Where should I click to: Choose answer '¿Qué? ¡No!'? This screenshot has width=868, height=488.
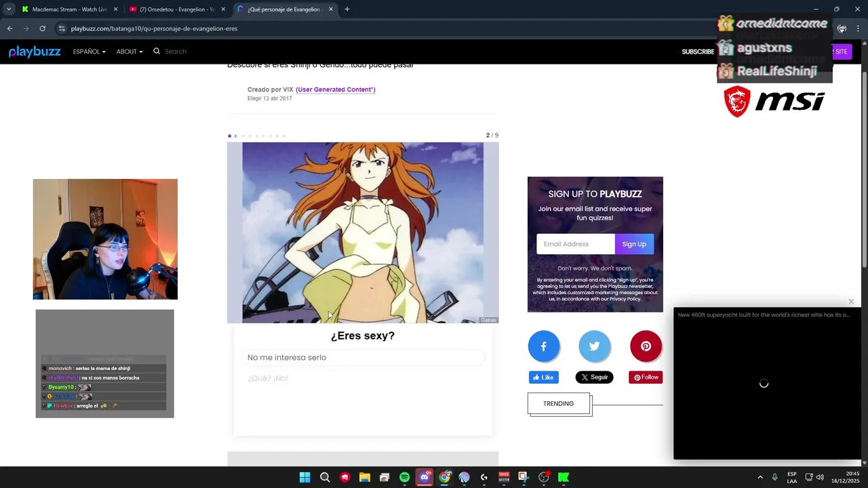coord(363,378)
